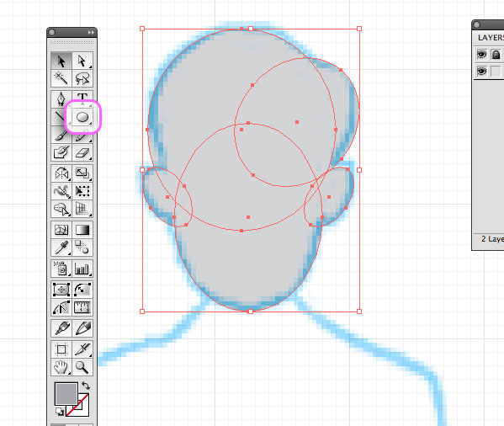Select the Zoom magnifier tool
Image resolution: width=504 pixels, height=426 pixels.
[82, 367]
